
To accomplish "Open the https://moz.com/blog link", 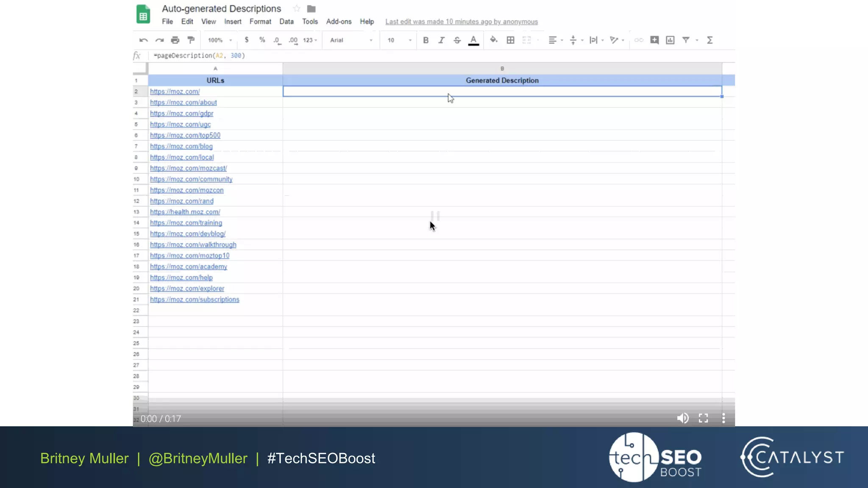I will tap(181, 146).
